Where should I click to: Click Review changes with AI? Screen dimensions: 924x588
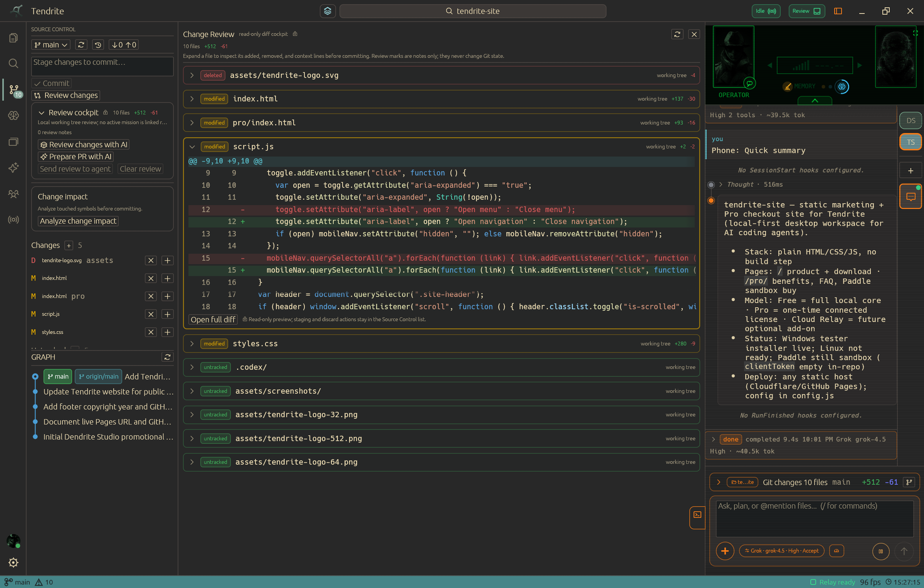click(x=84, y=145)
